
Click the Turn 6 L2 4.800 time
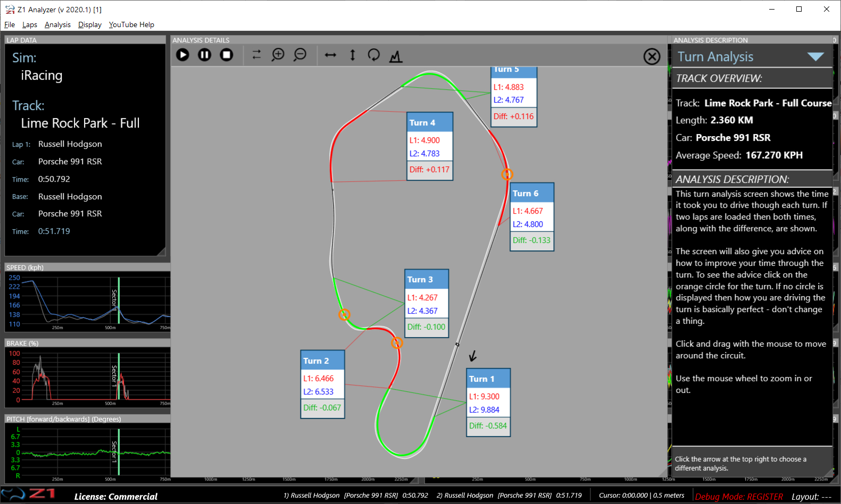[528, 224]
